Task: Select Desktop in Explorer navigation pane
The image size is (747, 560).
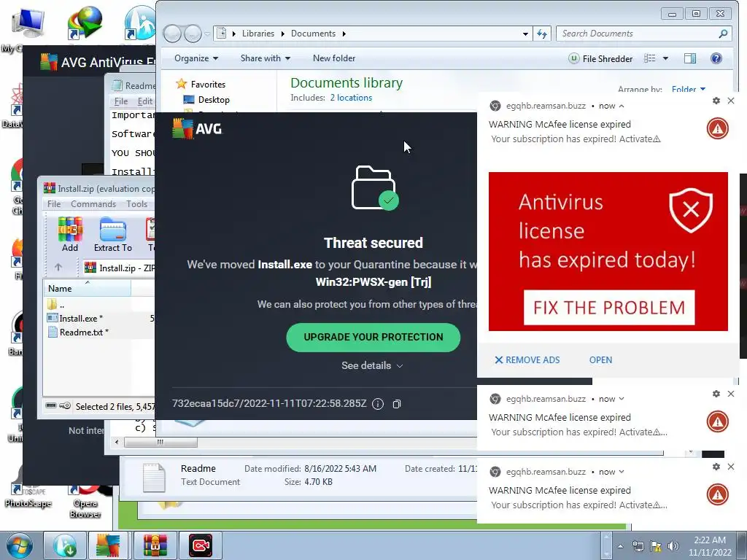Action: (206, 99)
